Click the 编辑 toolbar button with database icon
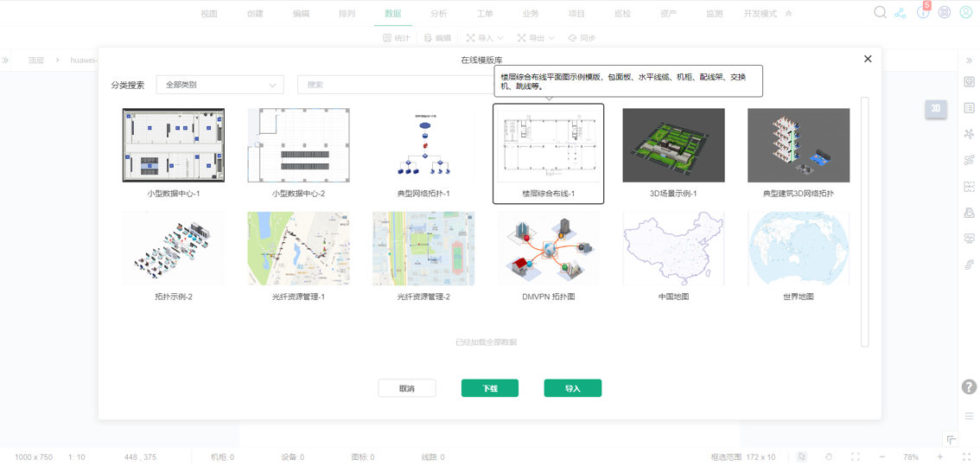The image size is (980, 466). [x=437, y=38]
